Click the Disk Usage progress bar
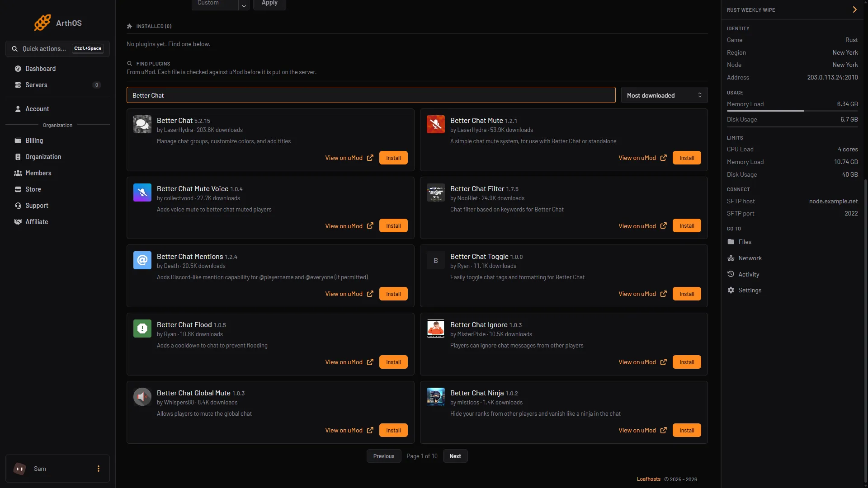 [x=792, y=127]
